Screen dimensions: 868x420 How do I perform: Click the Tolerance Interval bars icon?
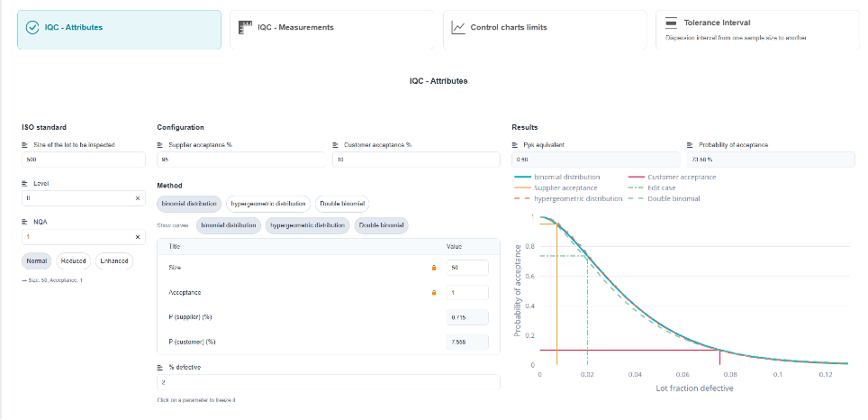click(671, 23)
